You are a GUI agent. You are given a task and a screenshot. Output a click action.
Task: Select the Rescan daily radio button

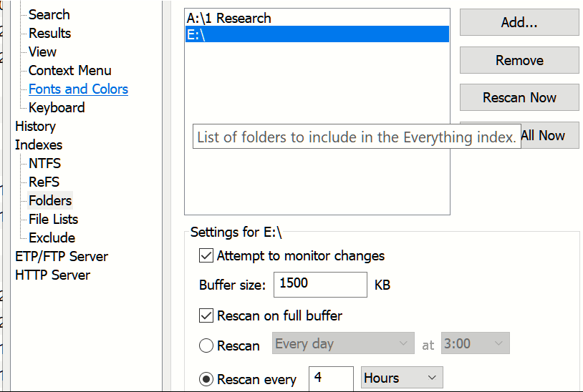[206, 346]
